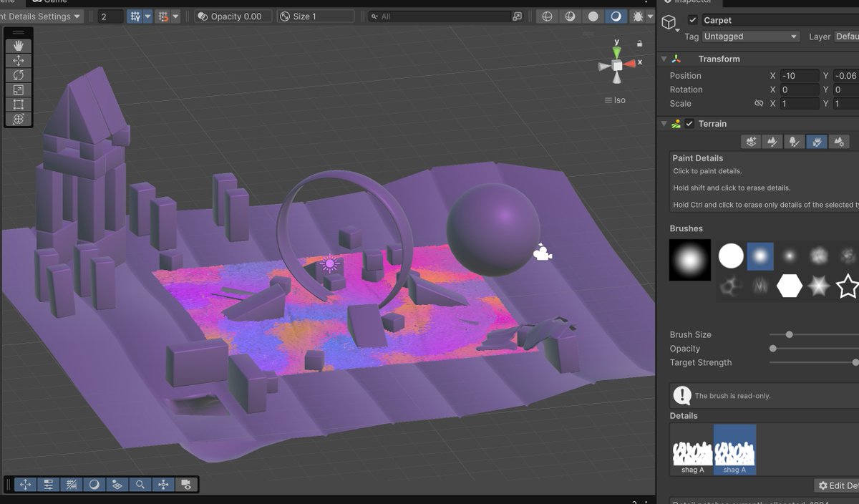
Task: Open Paint Details Settings dropdown
Action: (41, 16)
